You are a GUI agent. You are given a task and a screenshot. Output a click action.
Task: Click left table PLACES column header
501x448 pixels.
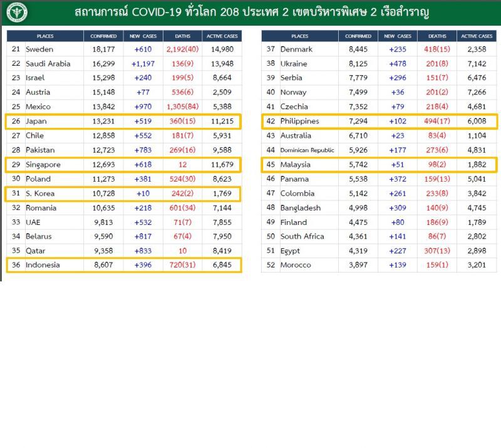45,36
